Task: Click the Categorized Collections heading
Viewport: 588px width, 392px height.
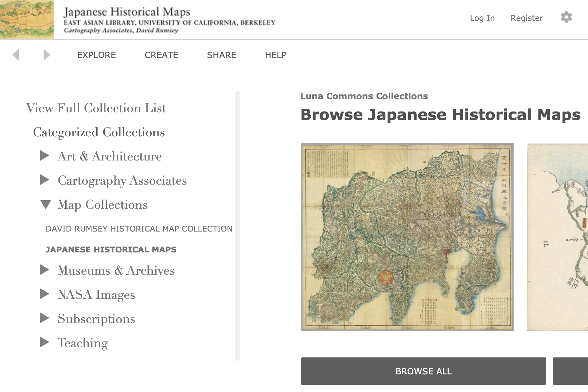Action: (x=99, y=132)
